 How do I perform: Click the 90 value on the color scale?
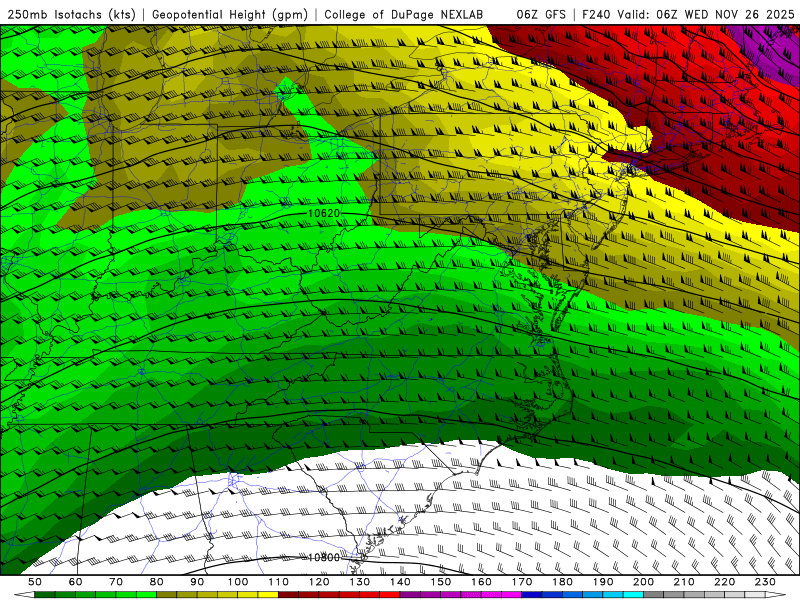coord(197,582)
